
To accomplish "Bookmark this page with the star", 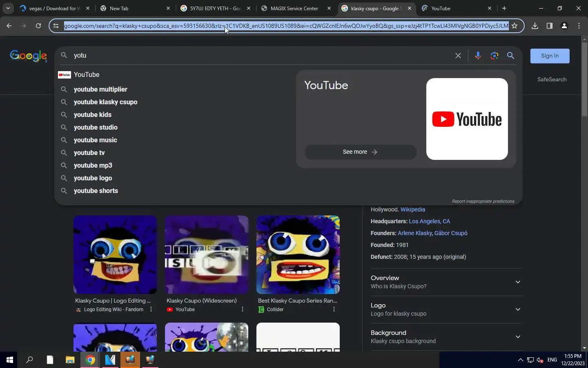I will coord(514,26).
